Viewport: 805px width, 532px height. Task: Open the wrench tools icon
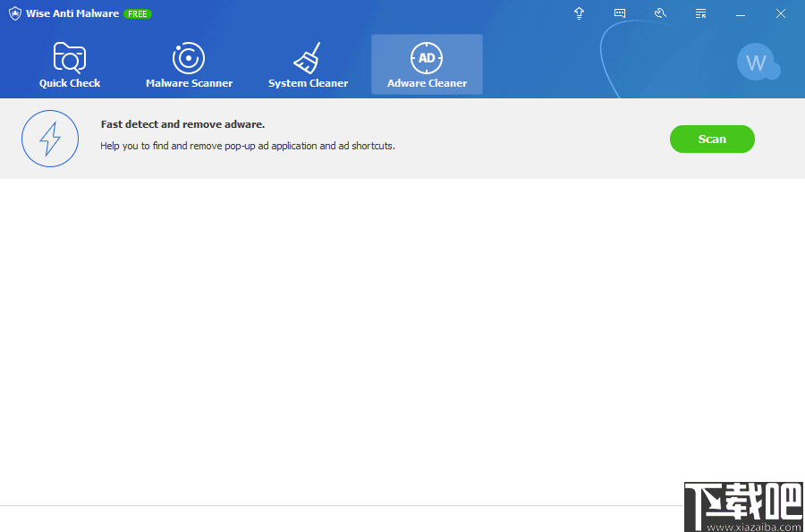(660, 13)
